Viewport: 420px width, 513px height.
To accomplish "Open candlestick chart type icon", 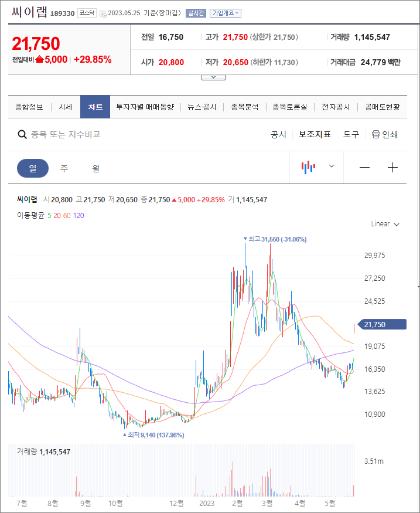I will pyautogui.click(x=308, y=167).
